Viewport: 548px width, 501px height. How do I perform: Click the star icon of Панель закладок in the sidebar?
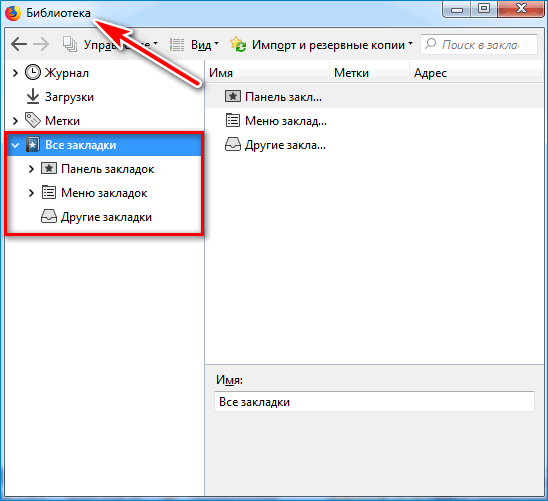49,168
